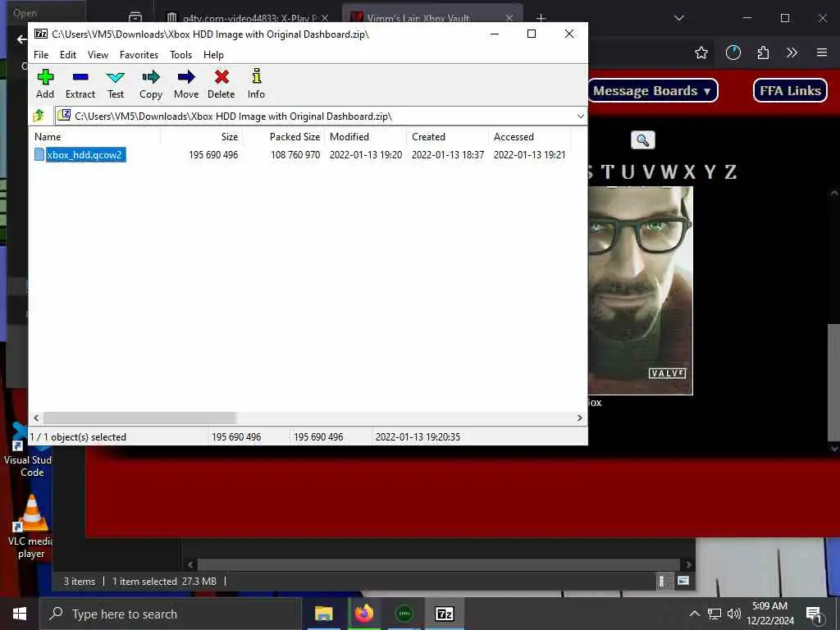
Task: Select the Move toolbar icon
Action: point(186,84)
